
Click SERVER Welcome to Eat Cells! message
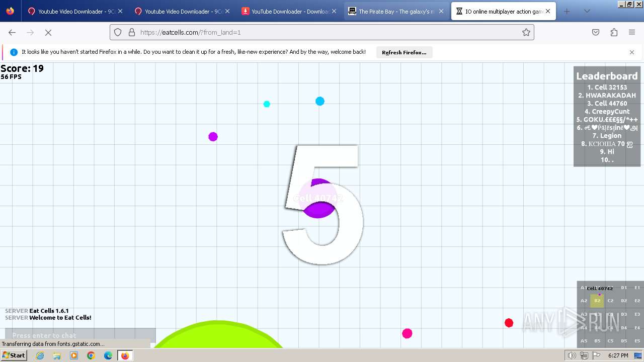click(x=48, y=318)
